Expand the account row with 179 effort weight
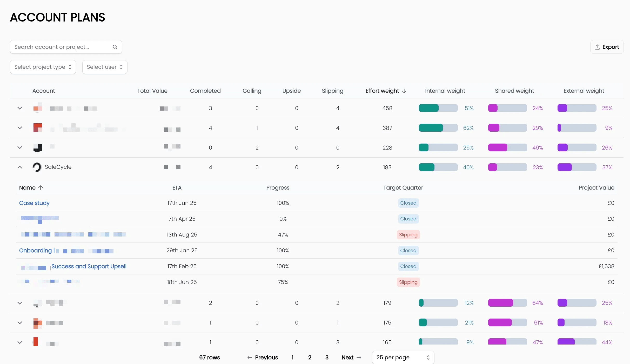 point(20,303)
